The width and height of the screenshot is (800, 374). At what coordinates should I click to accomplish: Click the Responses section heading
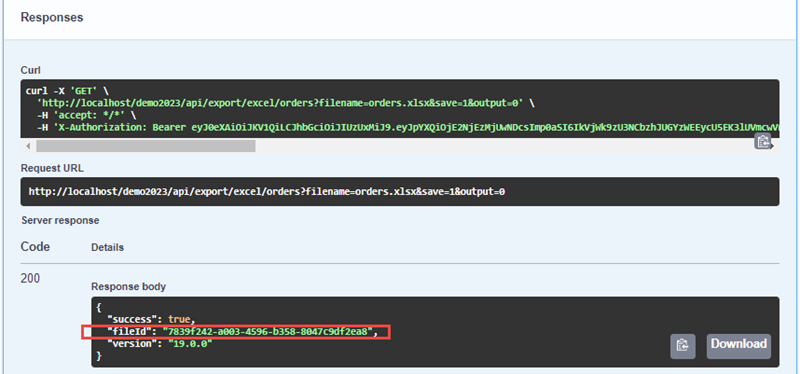click(x=52, y=17)
